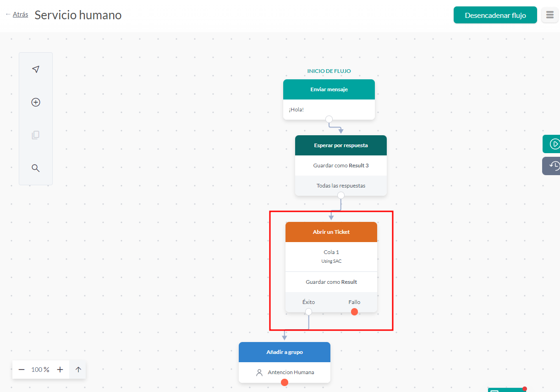Start a flow test with the play icon
Screen dimensions: 560x392
point(555,144)
